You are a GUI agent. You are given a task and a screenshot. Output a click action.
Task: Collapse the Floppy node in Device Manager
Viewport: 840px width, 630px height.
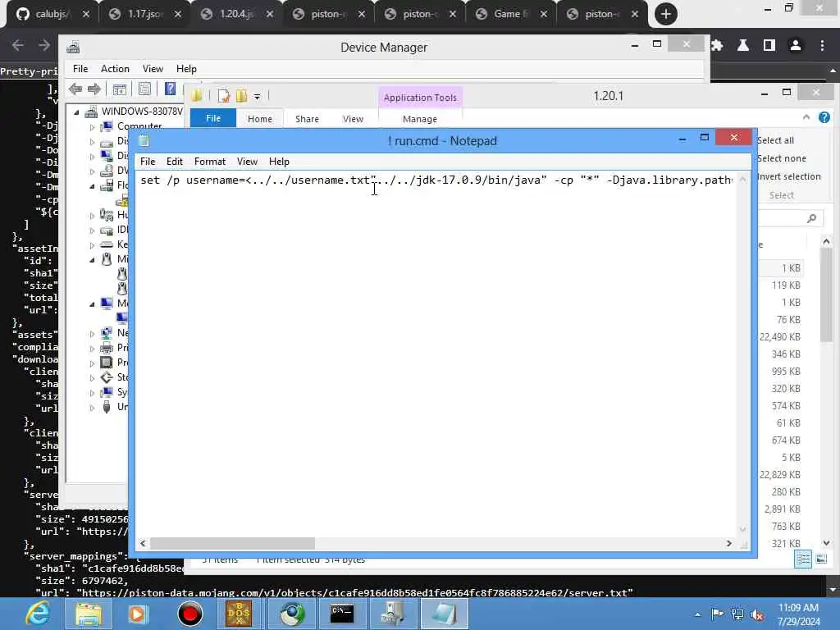(92, 186)
